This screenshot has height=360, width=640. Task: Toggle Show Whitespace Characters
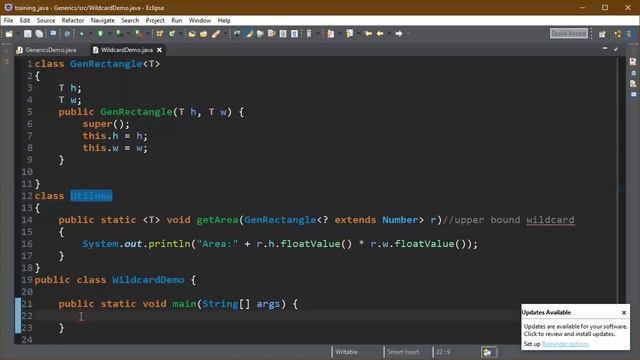click(294, 33)
